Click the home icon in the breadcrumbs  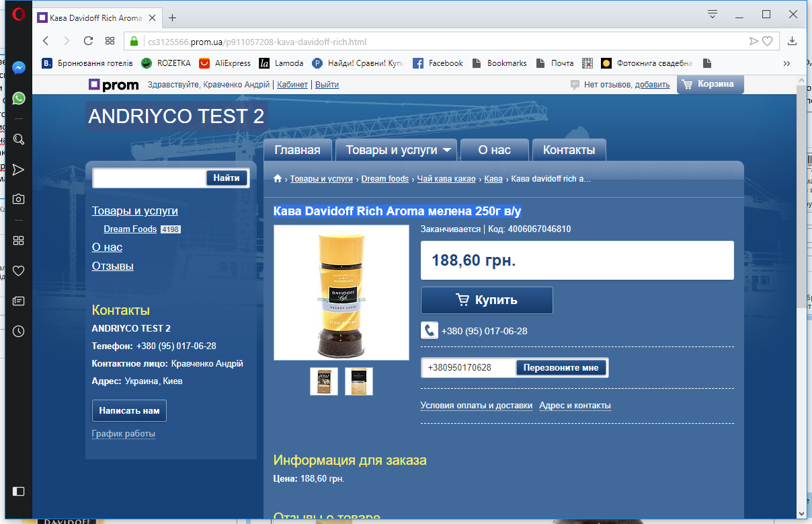278,179
